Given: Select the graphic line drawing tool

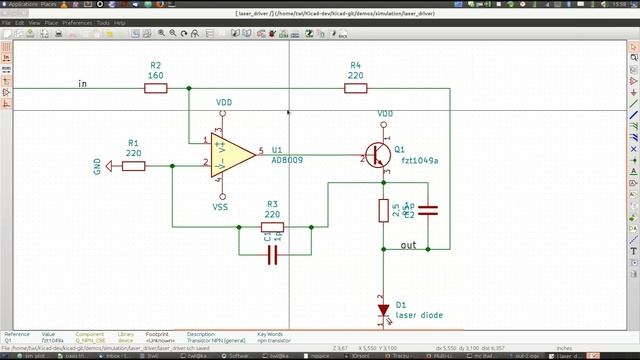Looking at the screenshot, I should (633, 240).
